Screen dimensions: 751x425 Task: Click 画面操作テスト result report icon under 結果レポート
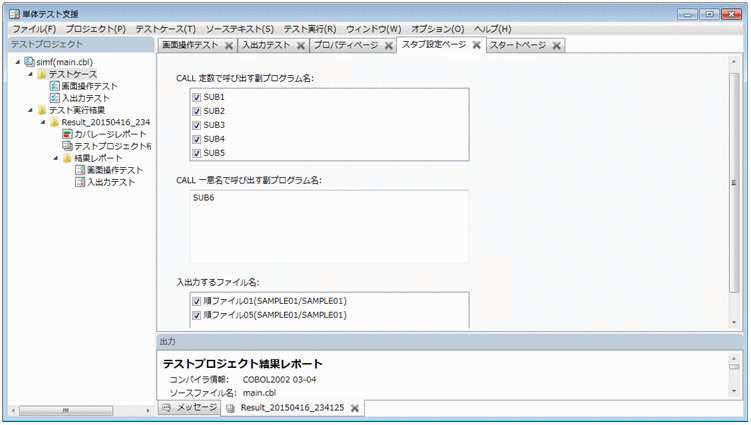80,170
